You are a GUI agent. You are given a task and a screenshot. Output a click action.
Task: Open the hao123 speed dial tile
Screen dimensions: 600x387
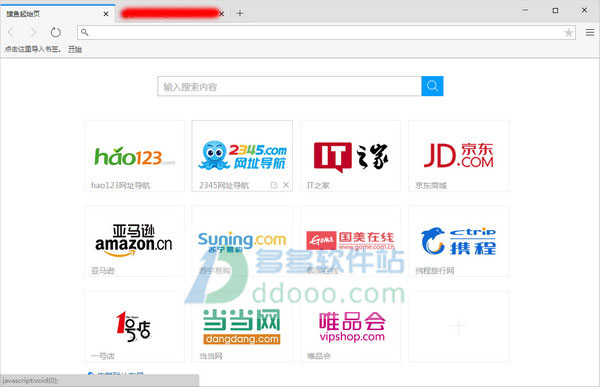click(x=134, y=156)
